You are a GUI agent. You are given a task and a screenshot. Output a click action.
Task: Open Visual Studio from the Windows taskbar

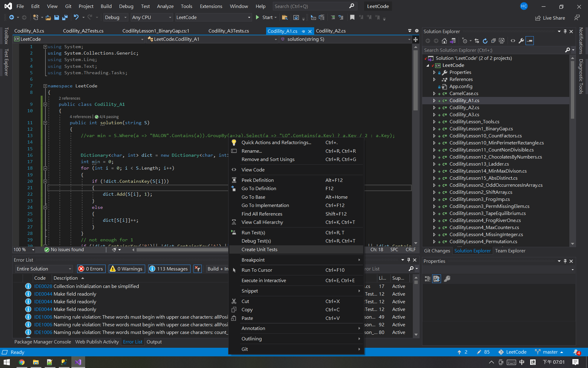coord(78,362)
